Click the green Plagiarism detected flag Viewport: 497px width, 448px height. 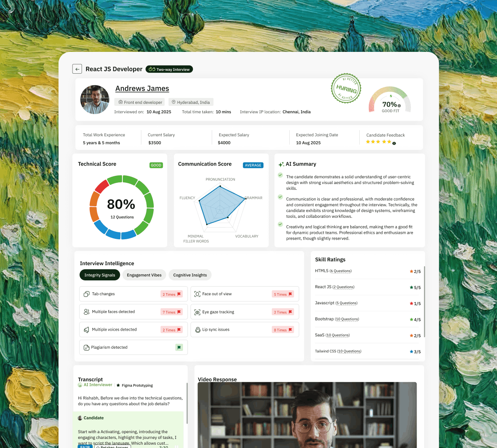pyautogui.click(x=179, y=348)
